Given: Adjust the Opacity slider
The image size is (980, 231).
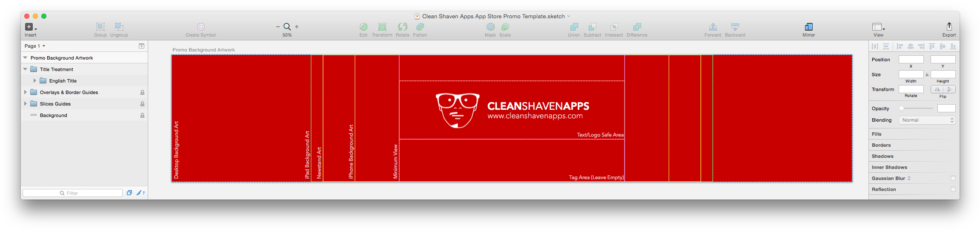Looking at the screenshot, I should 916,108.
